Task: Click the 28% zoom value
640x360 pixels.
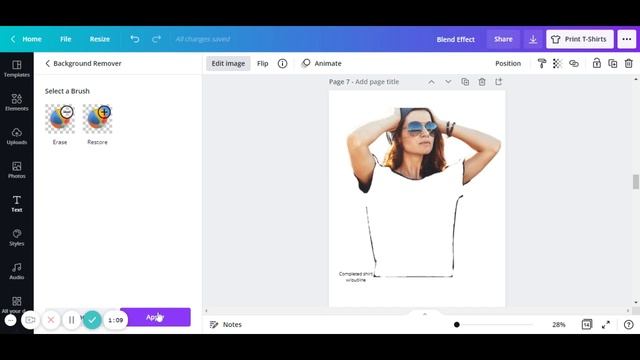Action: point(559,324)
